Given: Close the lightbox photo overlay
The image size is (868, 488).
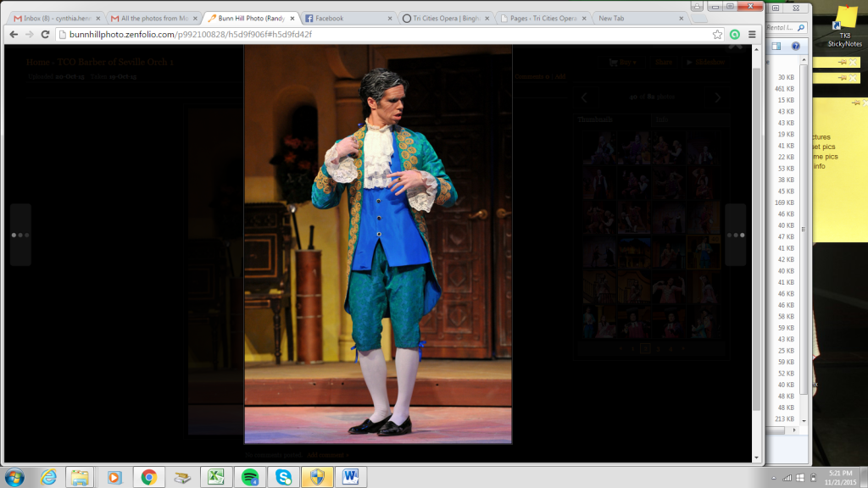Looking at the screenshot, I should click(x=735, y=46).
